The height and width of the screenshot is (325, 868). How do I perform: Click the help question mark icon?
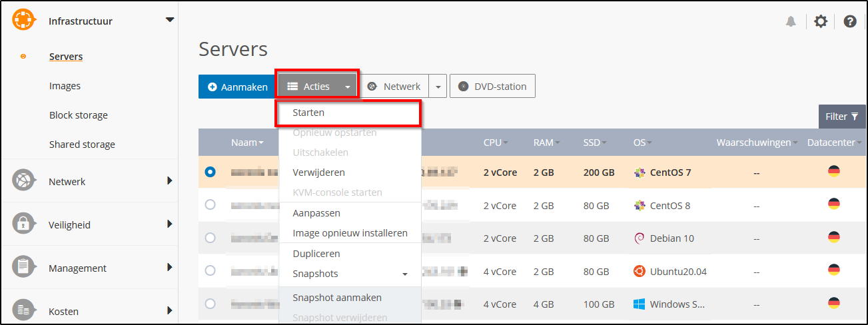point(850,21)
